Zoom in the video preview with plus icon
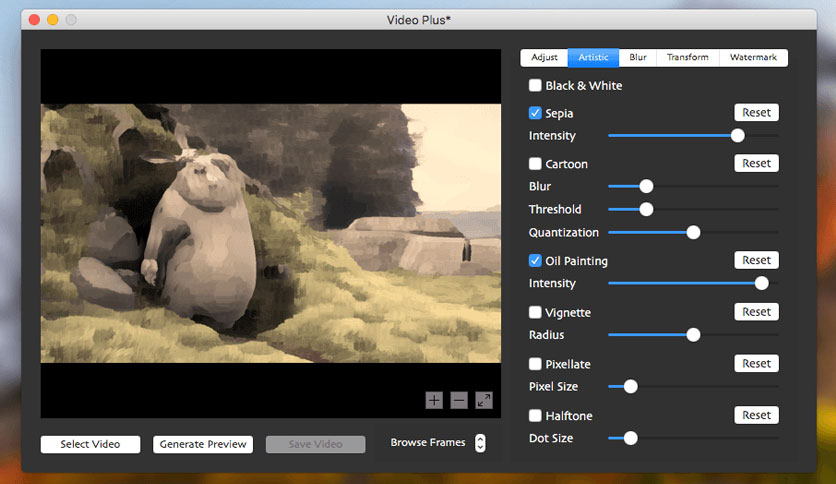The height and width of the screenshot is (484, 836). [434, 400]
